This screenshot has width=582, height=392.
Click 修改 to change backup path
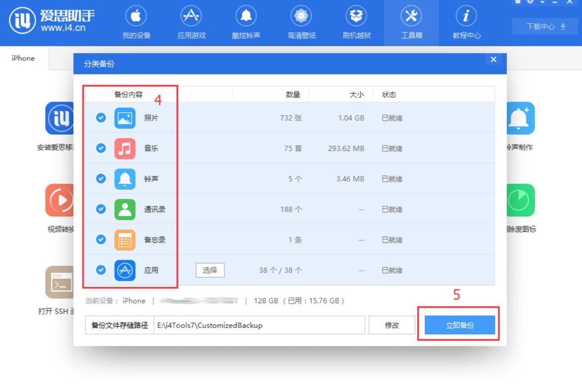(x=391, y=324)
